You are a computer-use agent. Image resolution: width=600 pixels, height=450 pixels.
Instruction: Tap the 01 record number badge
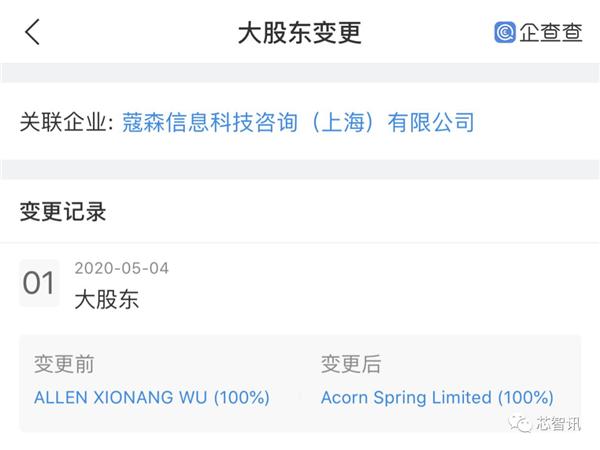click(39, 283)
